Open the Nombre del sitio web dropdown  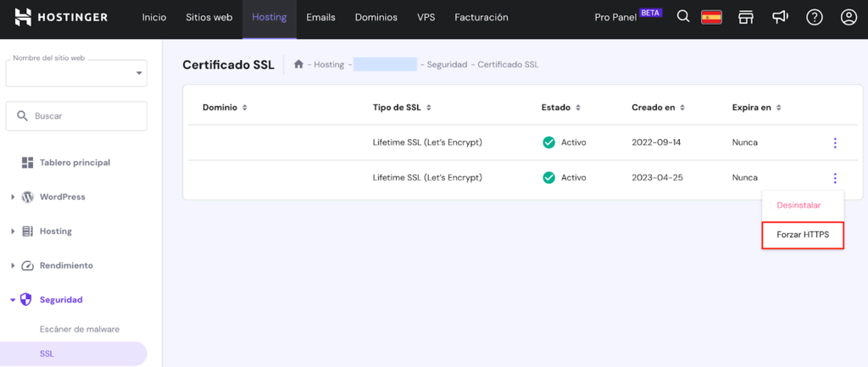pyautogui.click(x=76, y=73)
